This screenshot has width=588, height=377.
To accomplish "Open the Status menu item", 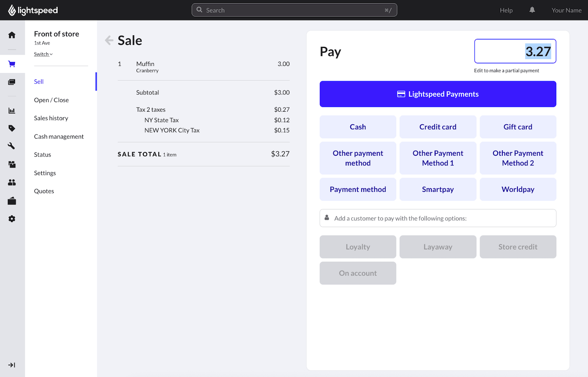I will pos(42,154).
